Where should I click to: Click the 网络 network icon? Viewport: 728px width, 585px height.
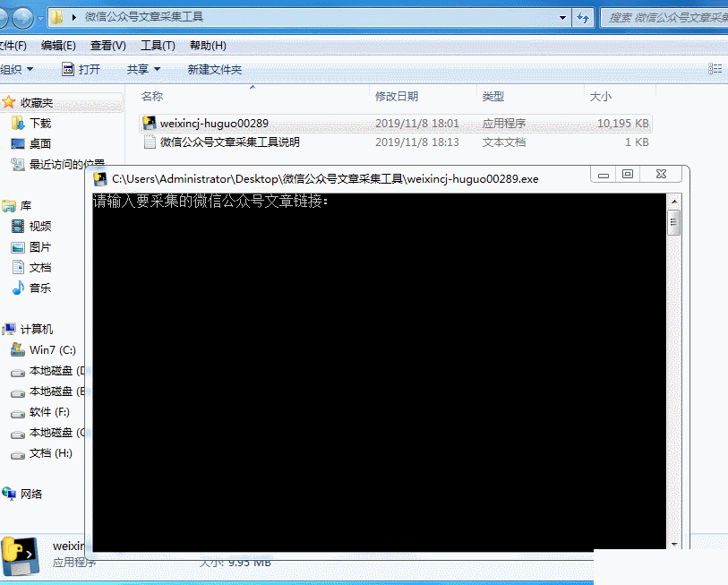point(9,494)
